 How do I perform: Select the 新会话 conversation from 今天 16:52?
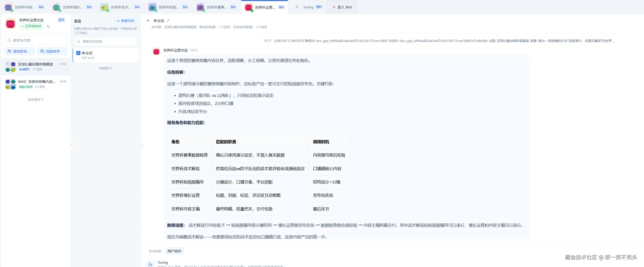coord(106,55)
